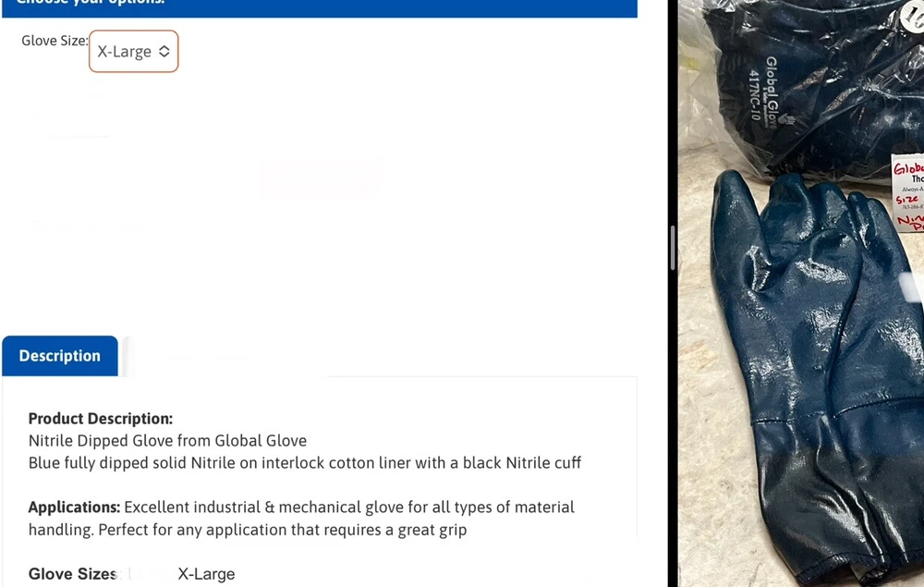This screenshot has width=924, height=587.
Task: Click the Global Glove hand logo on bag
Action: click(x=787, y=118)
